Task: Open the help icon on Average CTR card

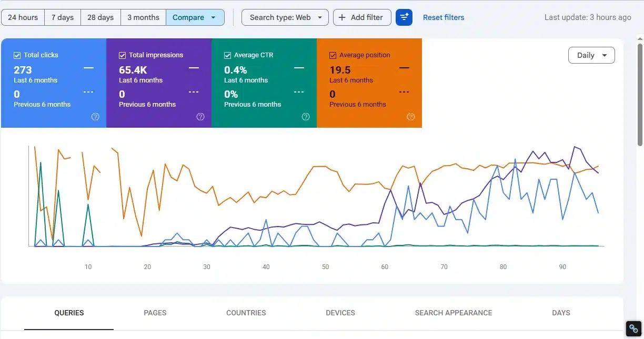Action: pyautogui.click(x=306, y=117)
